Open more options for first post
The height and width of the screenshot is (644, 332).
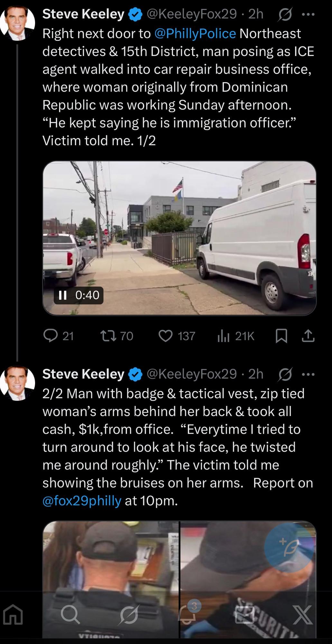click(308, 14)
